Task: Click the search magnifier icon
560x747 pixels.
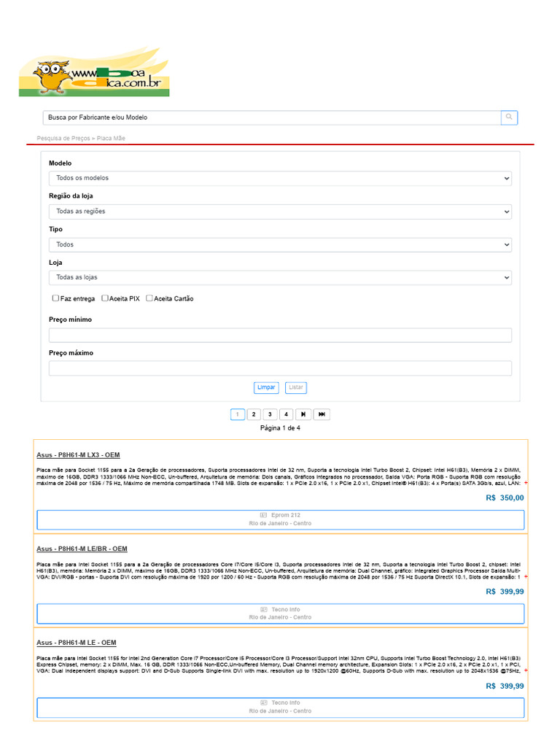Action: tap(509, 117)
